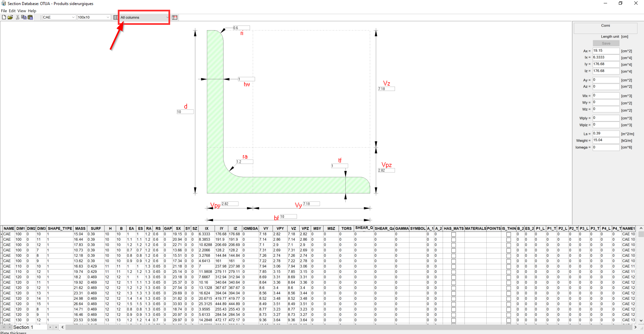
Task: Click the Ax value field 19.15
Action: tap(606, 51)
